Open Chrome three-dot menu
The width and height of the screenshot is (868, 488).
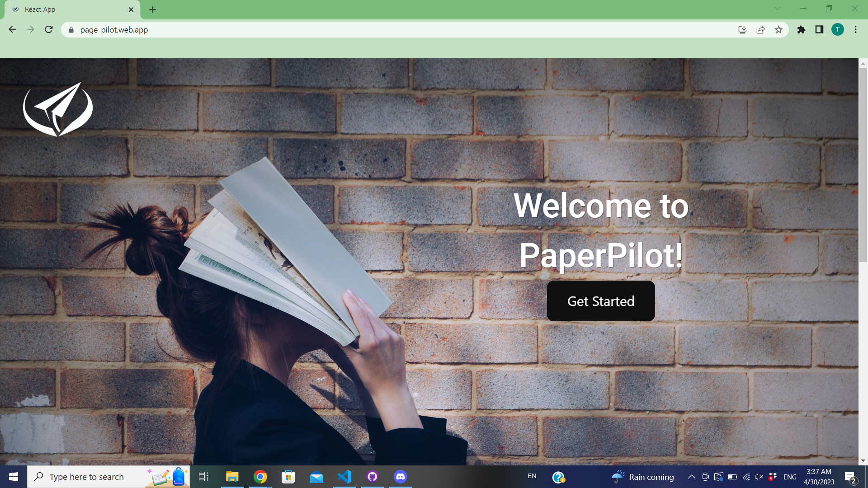[855, 30]
